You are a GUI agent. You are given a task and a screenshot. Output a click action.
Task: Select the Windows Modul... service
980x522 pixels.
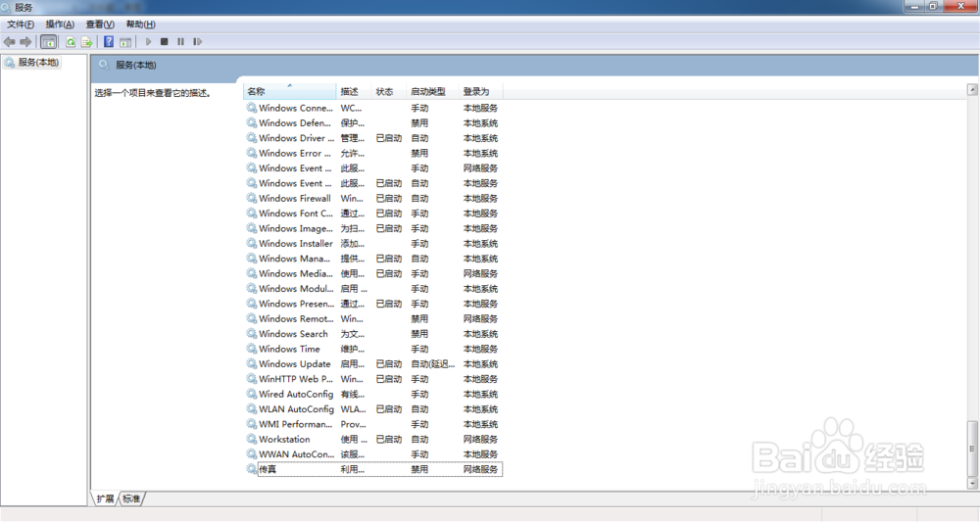[373, 289]
